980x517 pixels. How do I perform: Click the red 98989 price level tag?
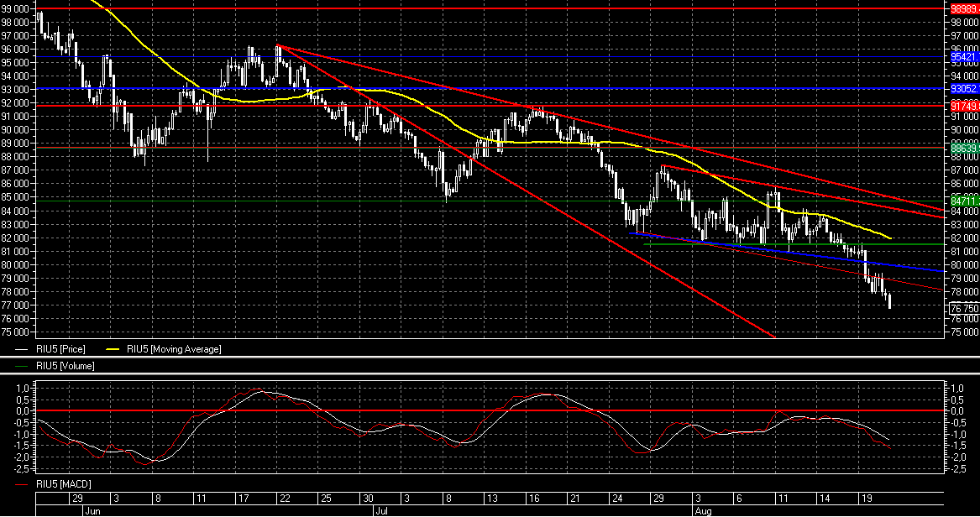pos(962,8)
